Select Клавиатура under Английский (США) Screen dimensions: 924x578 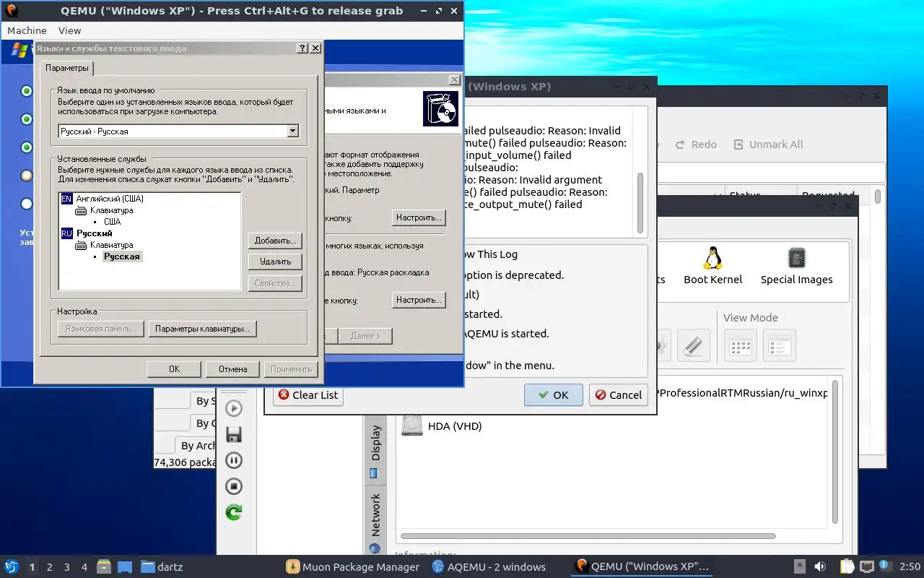point(111,210)
